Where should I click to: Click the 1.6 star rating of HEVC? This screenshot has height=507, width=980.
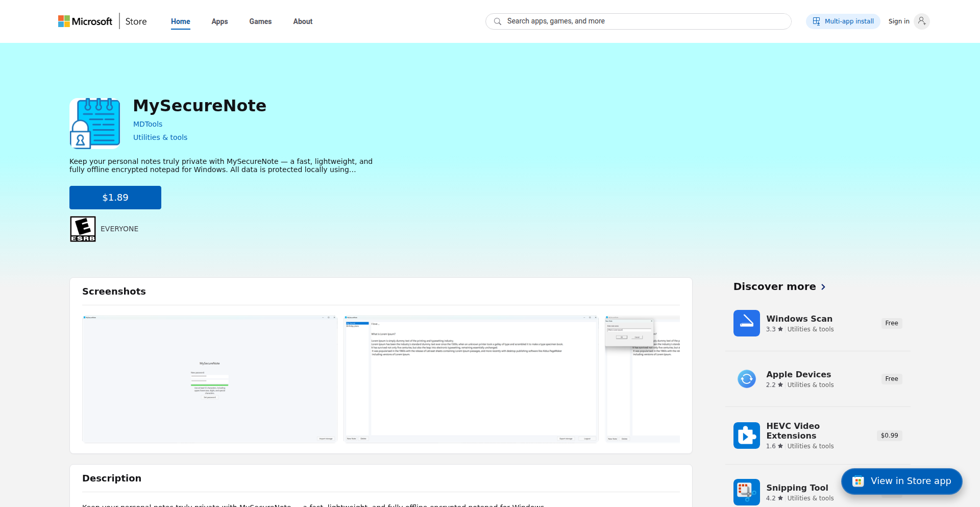(x=774, y=446)
